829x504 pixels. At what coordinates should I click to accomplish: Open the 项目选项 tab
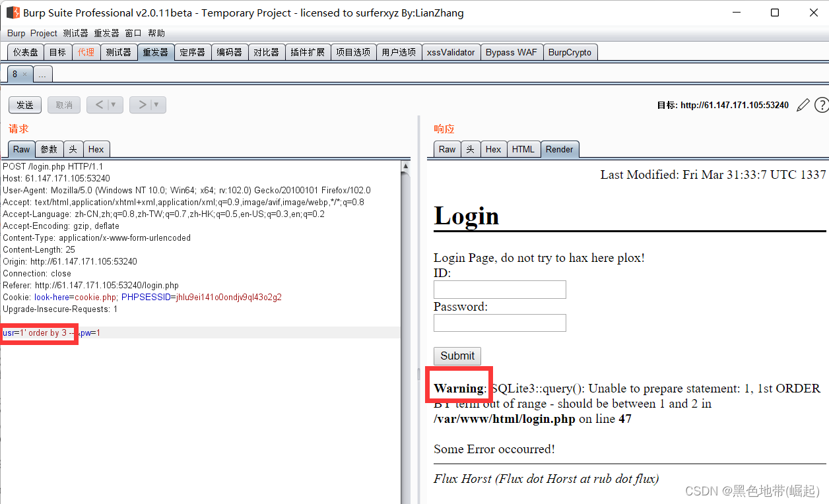[x=353, y=52]
